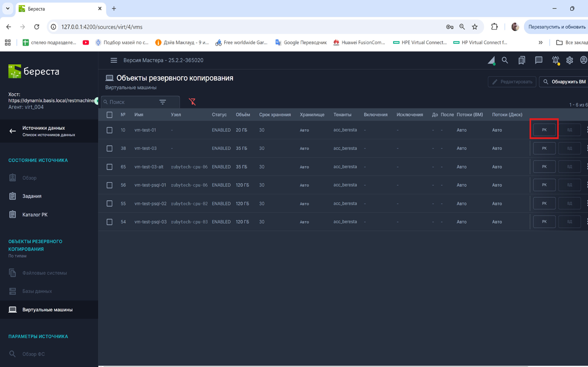This screenshot has height=367, width=588.
Task: Go back to Источники данных list
Action: 13,131
